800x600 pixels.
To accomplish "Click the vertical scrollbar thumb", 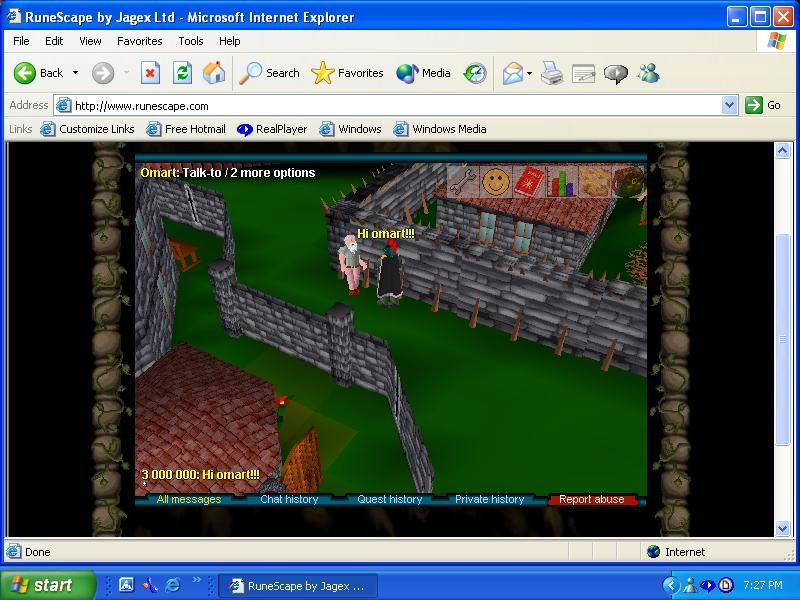I will (783, 339).
